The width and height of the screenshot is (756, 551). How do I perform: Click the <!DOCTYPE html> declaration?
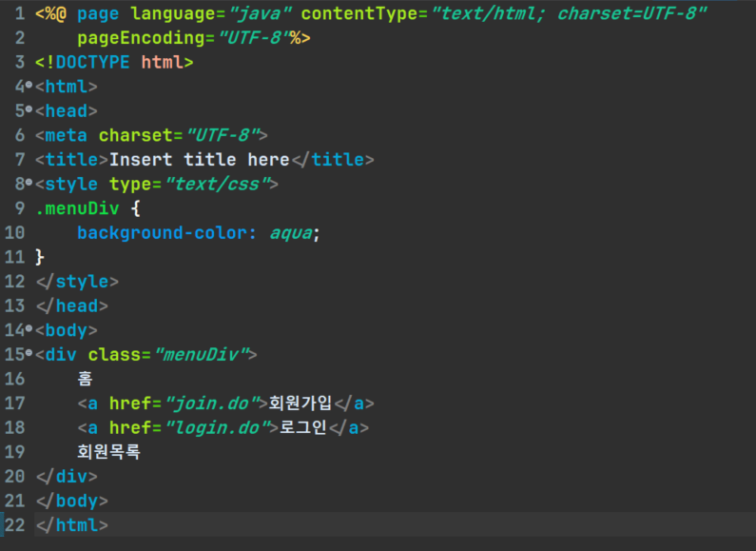point(114,62)
